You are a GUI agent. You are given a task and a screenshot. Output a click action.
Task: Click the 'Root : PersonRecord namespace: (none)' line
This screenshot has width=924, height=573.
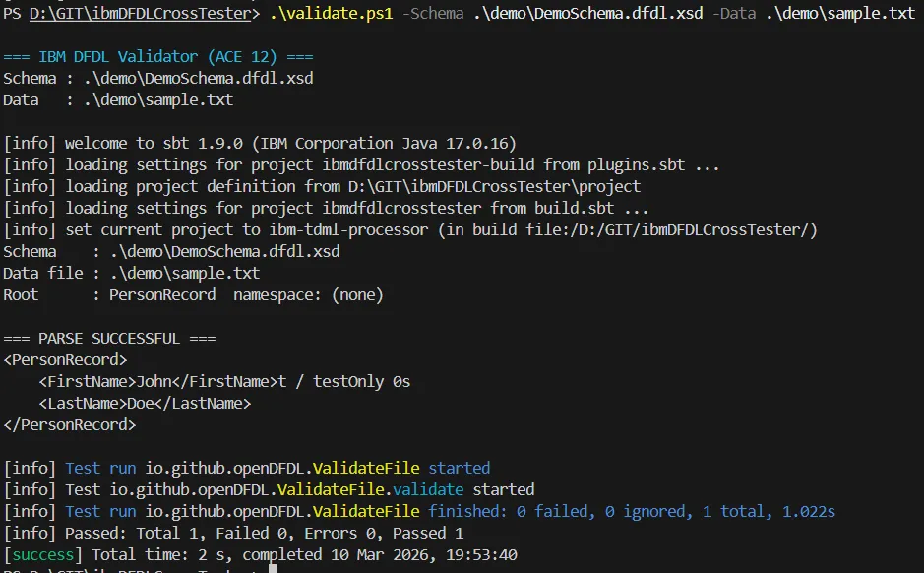[193, 295]
